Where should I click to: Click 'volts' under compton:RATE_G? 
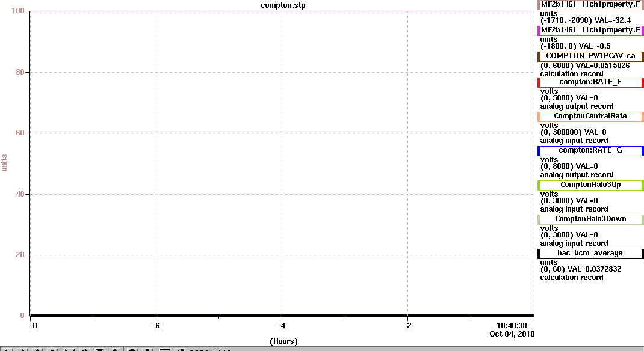(x=549, y=160)
